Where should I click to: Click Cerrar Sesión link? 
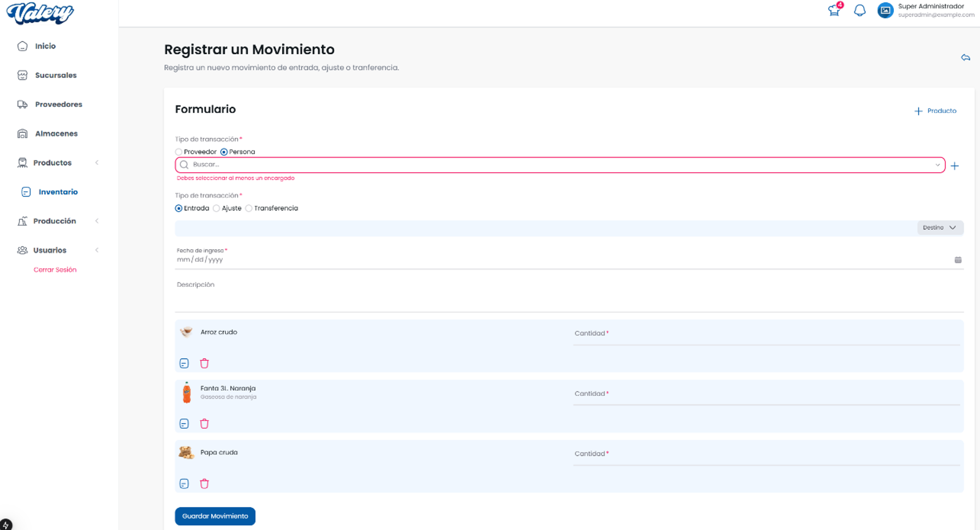(55, 270)
